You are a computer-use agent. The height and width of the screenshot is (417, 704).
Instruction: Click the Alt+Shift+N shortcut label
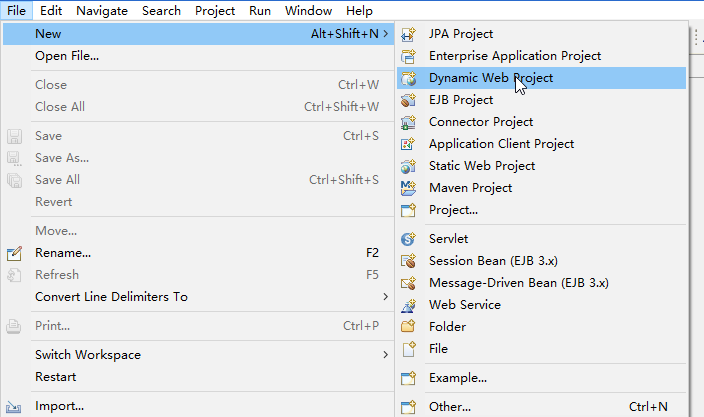click(345, 34)
